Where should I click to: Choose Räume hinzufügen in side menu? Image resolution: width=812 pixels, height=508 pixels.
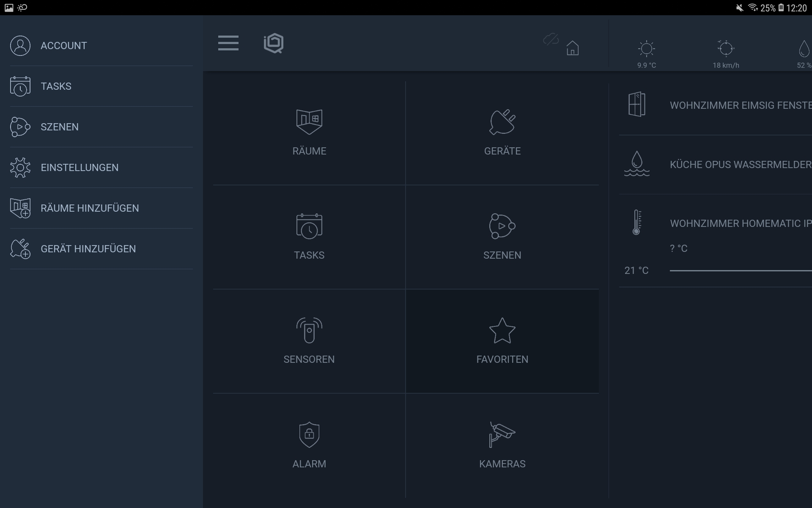click(x=89, y=208)
